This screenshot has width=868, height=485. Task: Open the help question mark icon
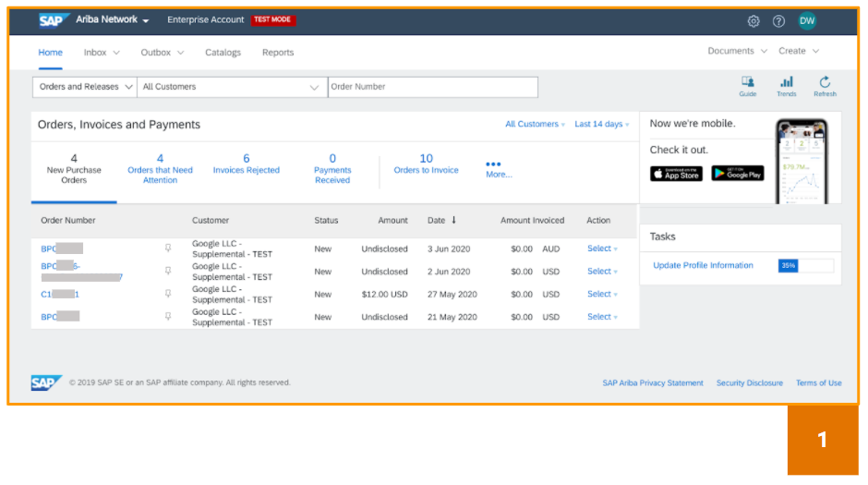click(x=778, y=21)
